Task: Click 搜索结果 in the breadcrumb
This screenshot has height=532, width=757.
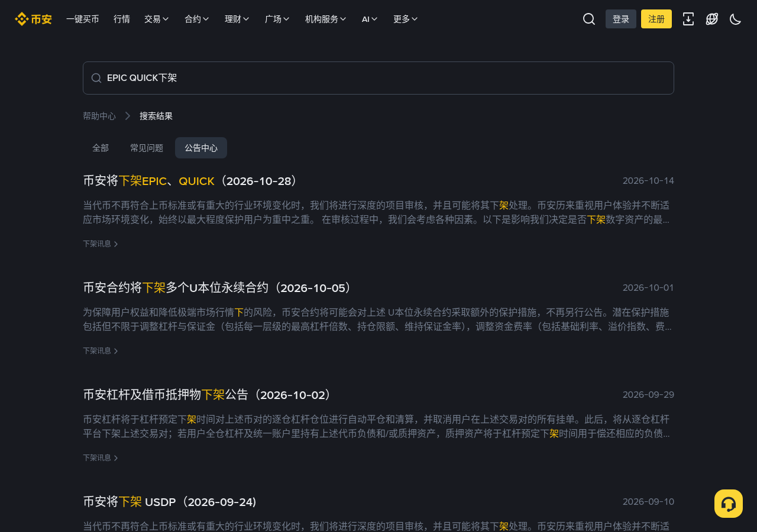Action: pos(156,116)
